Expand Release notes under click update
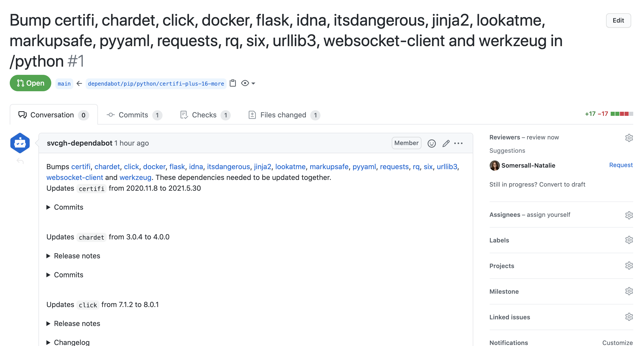Screen dimensions: 644x346 pos(77,323)
